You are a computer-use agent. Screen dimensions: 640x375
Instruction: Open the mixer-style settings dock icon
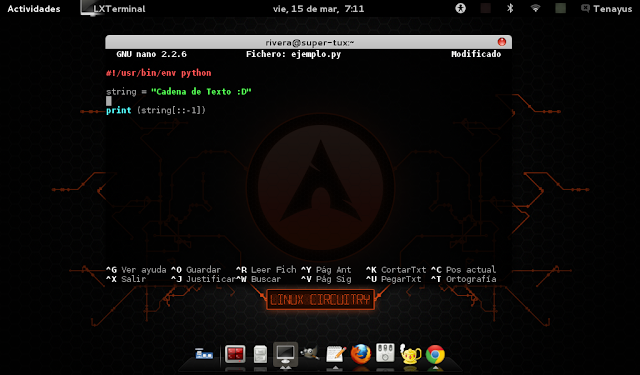[x=385, y=353]
